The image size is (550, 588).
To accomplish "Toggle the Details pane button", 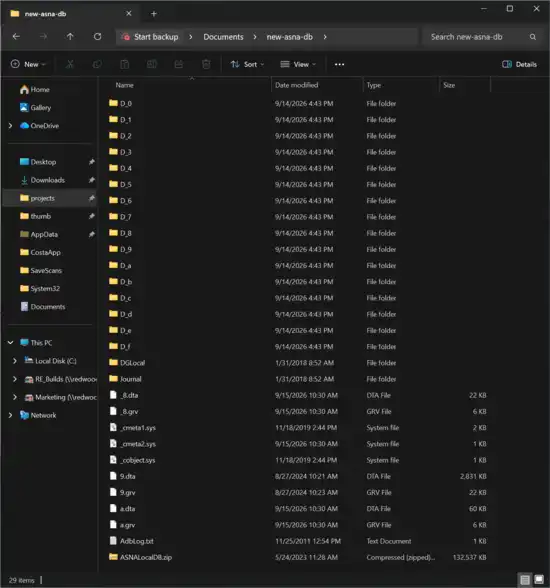I will coord(519,64).
